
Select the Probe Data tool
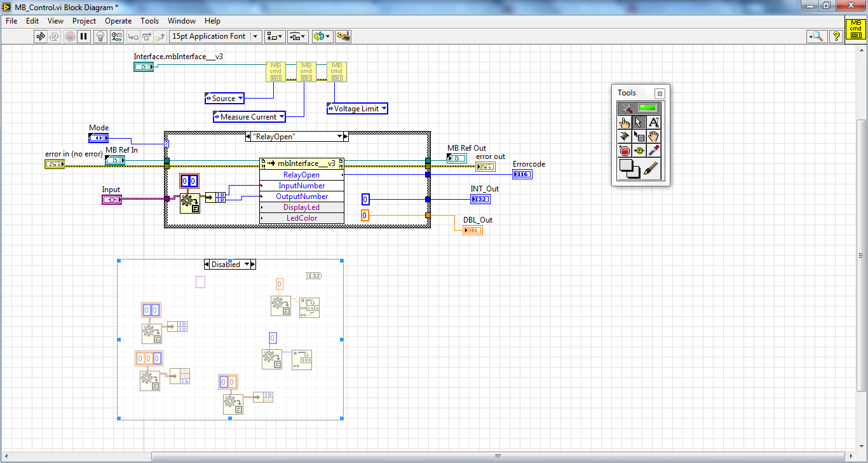[639, 151]
